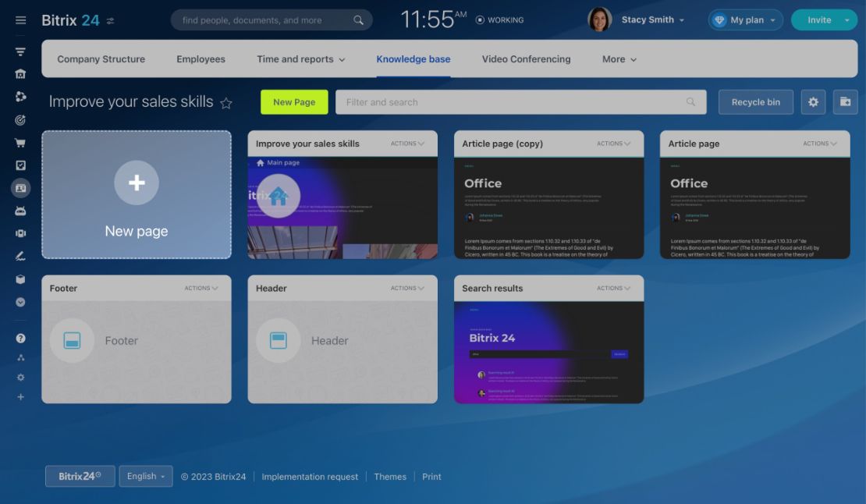The height and width of the screenshot is (504, 866).
Task: Open the pen signature sidebar icon
Action: [x=20, y=256]
